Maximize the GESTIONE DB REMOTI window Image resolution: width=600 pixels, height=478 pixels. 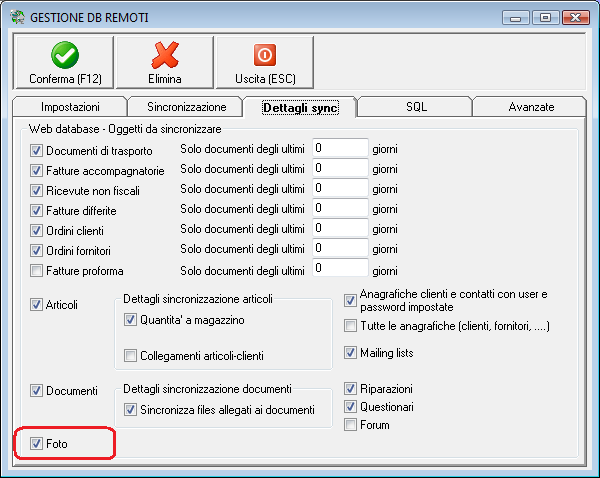pyautogui.click(x=545, y=18)
